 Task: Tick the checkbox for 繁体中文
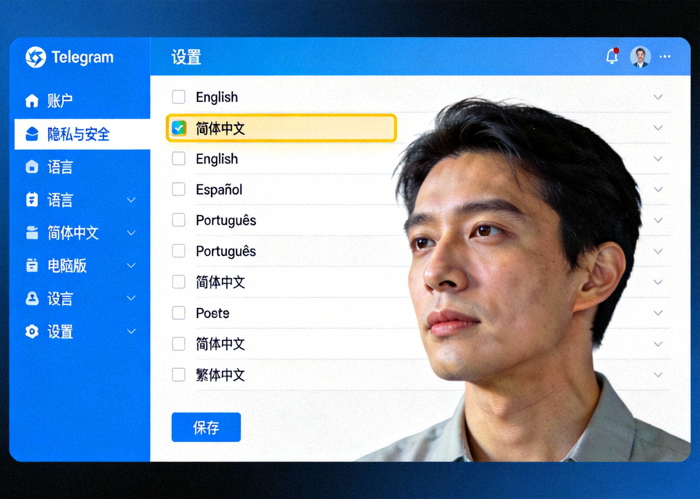(x=179, y=374)
